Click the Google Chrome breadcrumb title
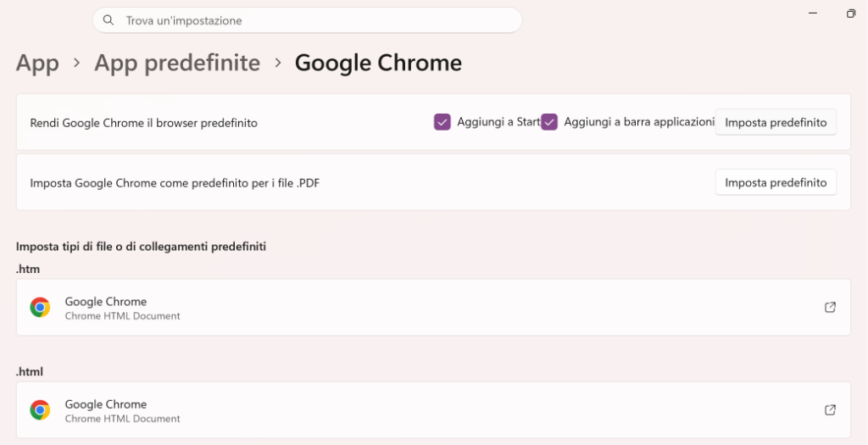The height and width of the screenshot is (445, 868). (x=378, y=63)
